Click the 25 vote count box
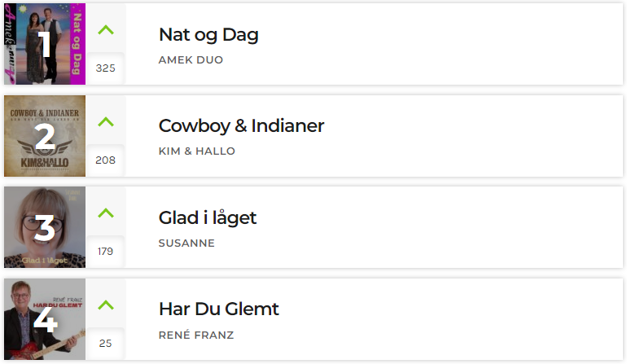The height and width of the screenshot is (364, 627). tap(106, 343)
